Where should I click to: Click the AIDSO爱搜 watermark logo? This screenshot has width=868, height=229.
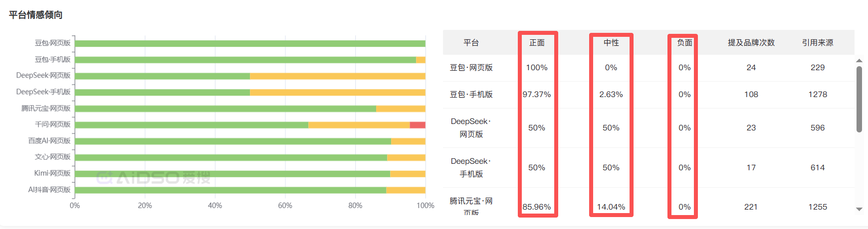(154, 178)
